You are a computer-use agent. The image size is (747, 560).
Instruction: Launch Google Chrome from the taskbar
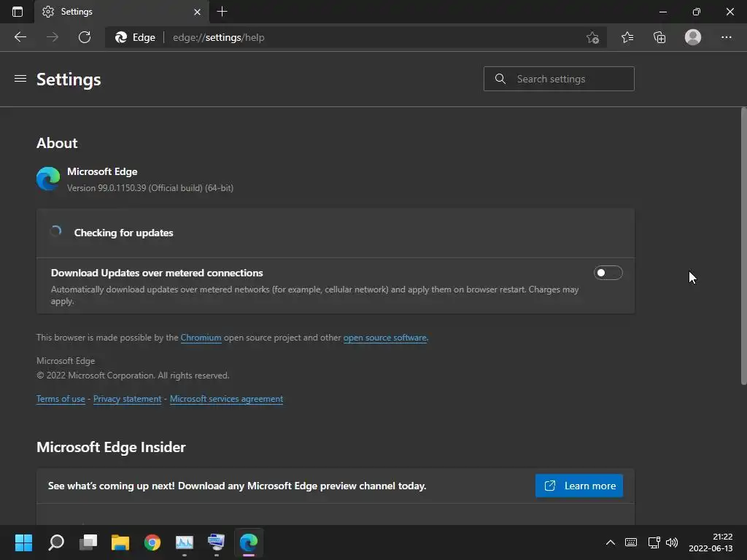[152, 542]
